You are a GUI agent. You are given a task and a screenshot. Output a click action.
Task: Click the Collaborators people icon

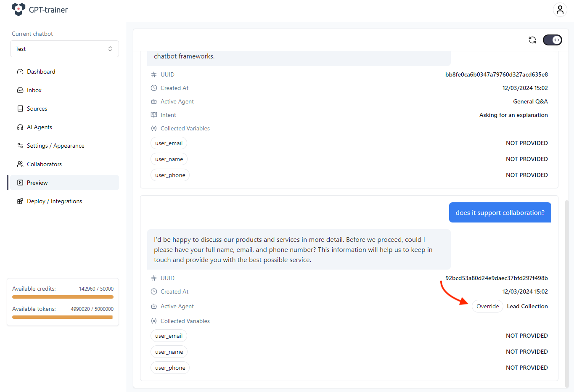click(20, 164)
